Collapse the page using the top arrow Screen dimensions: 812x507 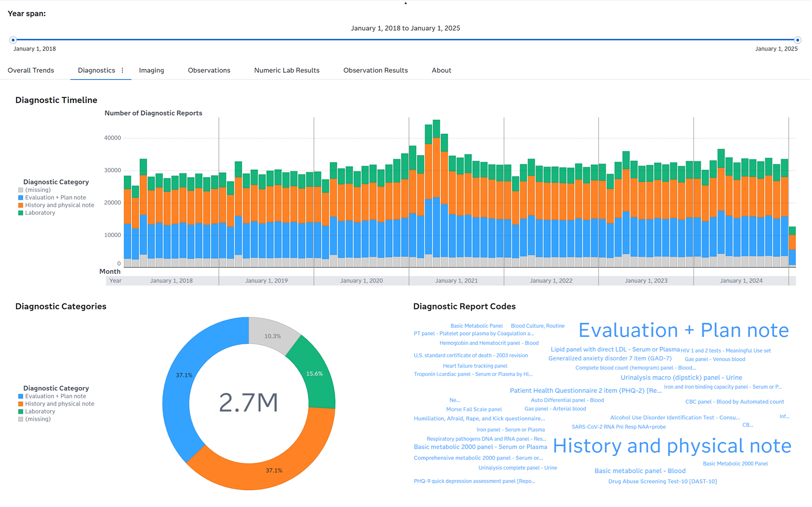(406, 3)
